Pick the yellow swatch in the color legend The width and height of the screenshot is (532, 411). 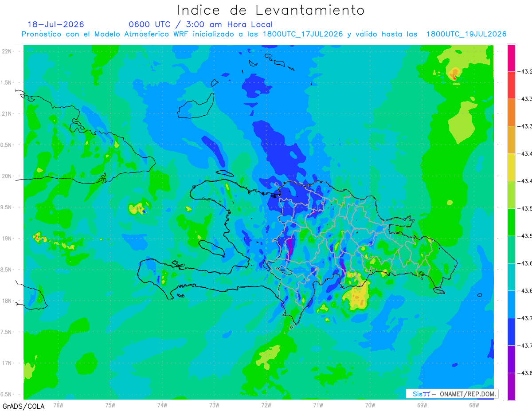pos(511,167)
